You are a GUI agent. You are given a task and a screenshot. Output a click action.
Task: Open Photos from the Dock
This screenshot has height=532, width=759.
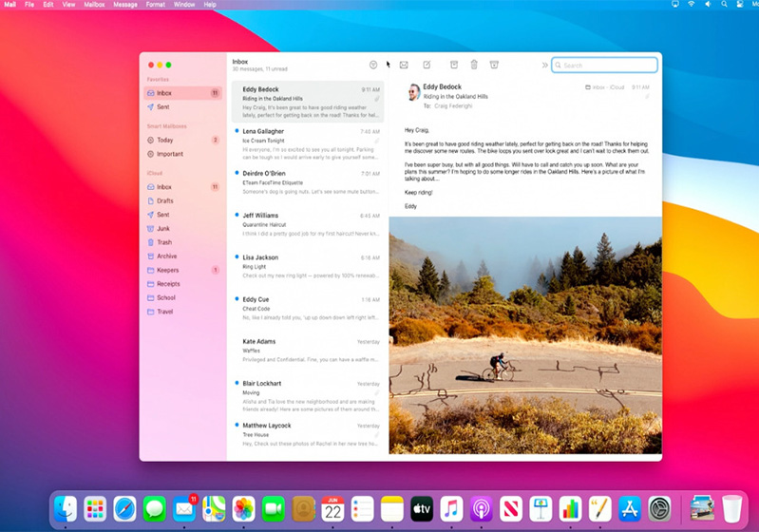coord(243,509)
